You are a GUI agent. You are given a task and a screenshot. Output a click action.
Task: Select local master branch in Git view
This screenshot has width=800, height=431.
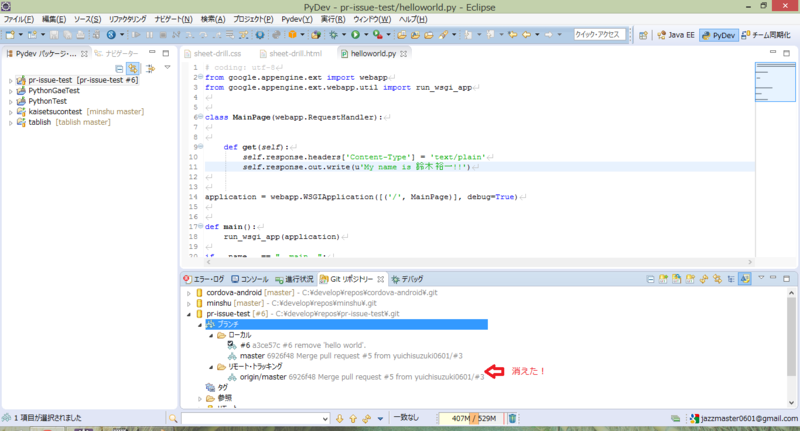tap(345, 356)
